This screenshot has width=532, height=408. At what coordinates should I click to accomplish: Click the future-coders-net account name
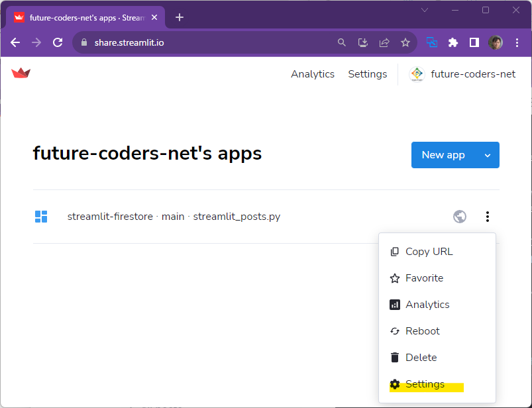coord(473,74)
